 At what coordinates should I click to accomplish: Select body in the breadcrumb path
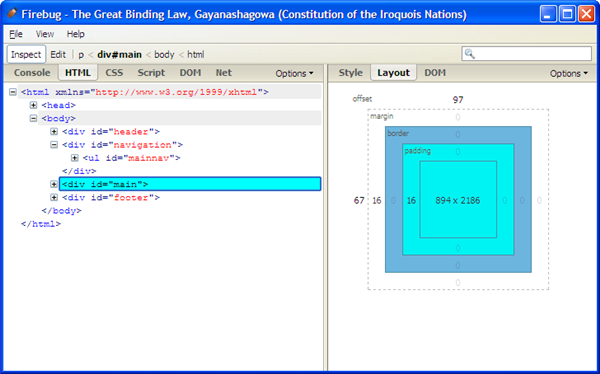point(164,55)
